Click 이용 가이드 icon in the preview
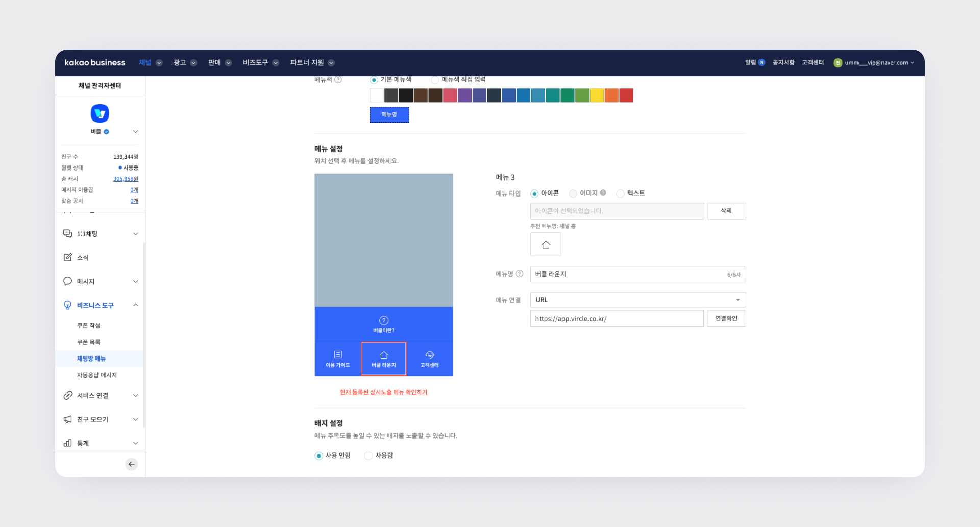980x527 pixels. (338, 354)
